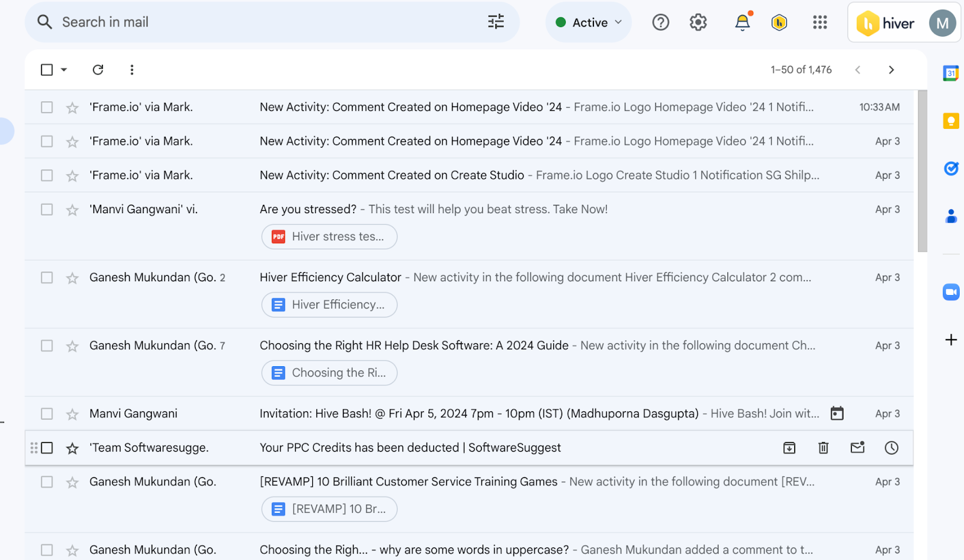Open the Hiver Efficiency doc attachment chip
Screen dimensions: 964x560
329,305
